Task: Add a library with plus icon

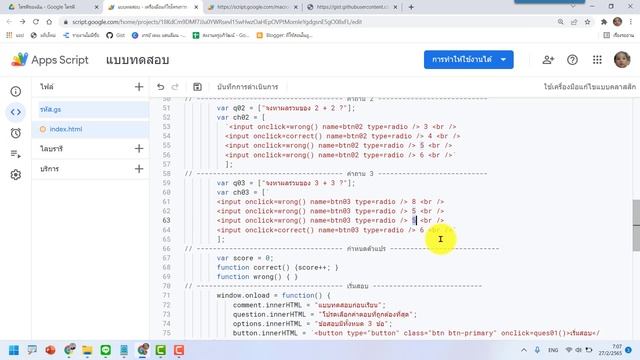Action: coord(139,149)
